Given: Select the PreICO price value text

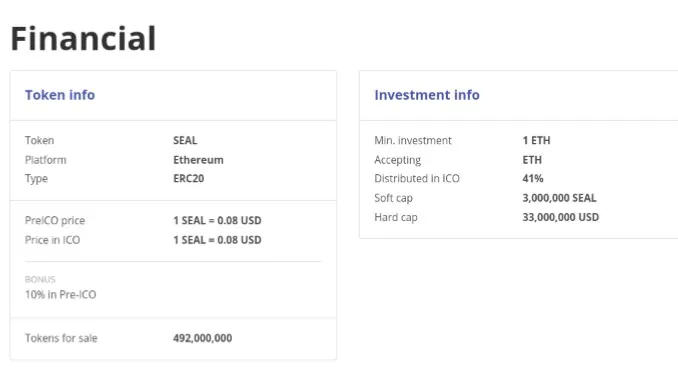Looking at the screenshot, I should (x=217, y=221).
